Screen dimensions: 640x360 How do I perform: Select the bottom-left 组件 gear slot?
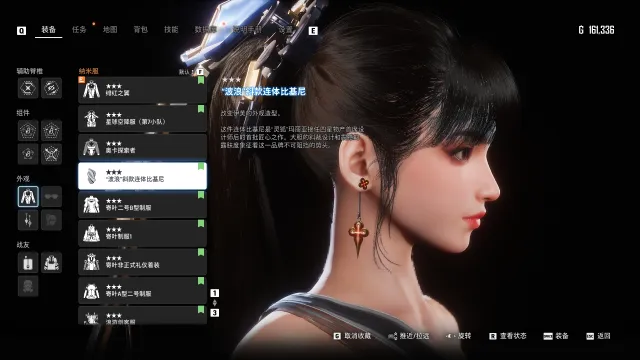pyautogui.click(x=28, y=154)
